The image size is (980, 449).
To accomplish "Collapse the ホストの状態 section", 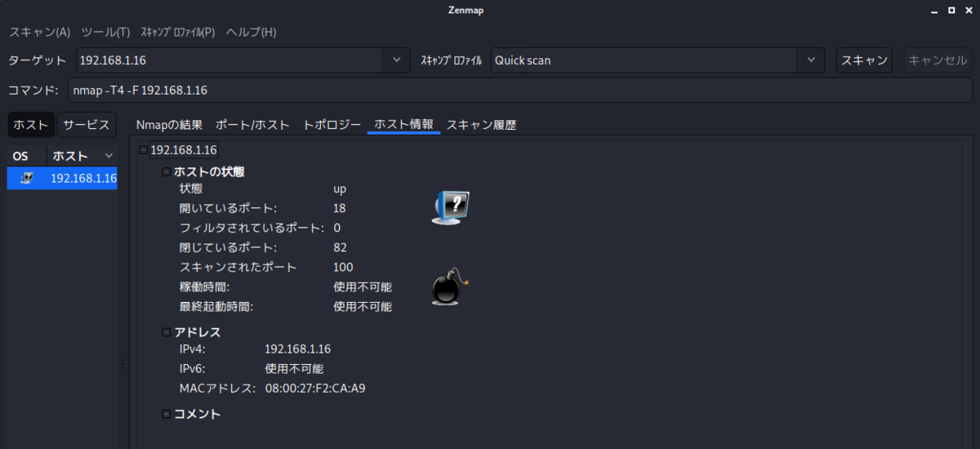I will [167, 172].
